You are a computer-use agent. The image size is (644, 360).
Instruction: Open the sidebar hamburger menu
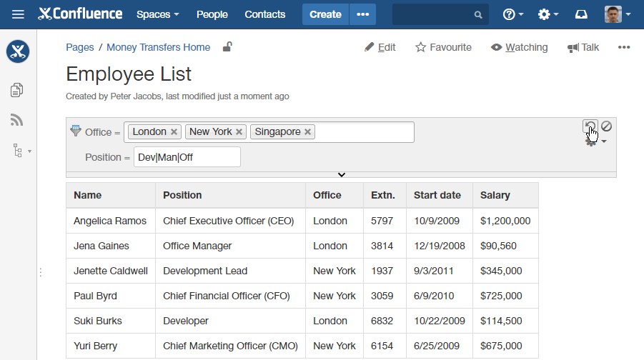(18, 14)
